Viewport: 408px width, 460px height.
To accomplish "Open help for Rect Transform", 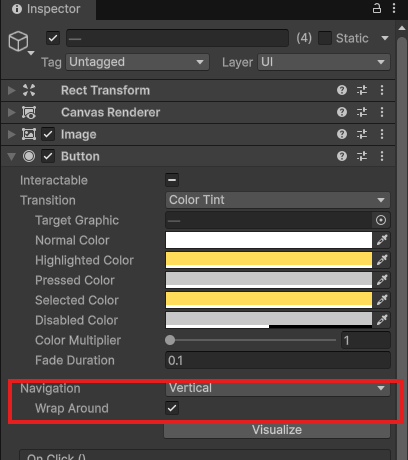I will (342, 90).
